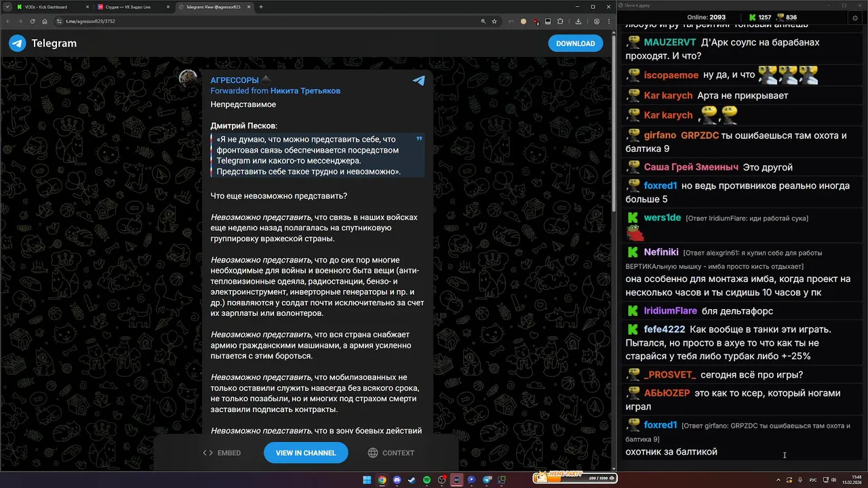Click the DOWNLOAD button on Telegram page
The image size is (868, 488).
point(575,43)
